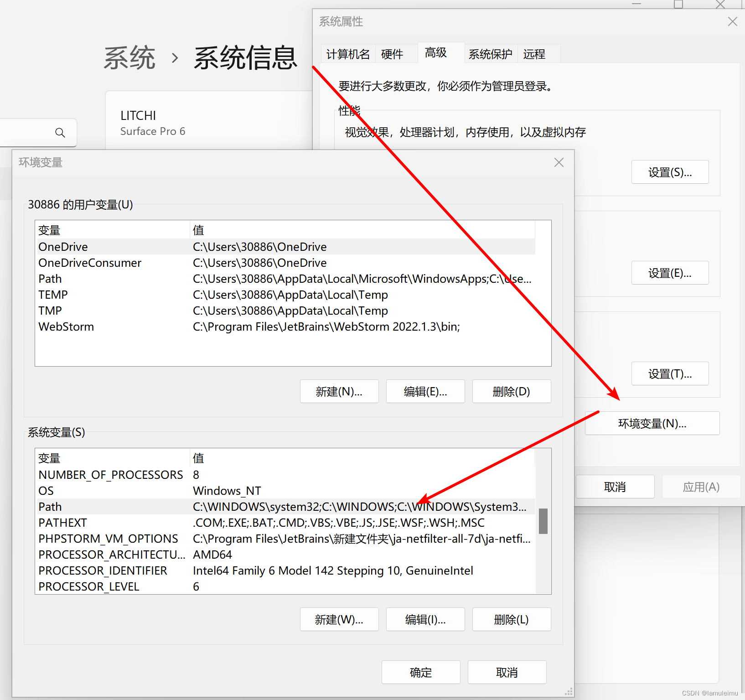
Task: Click the system variables scrollbar thumb
Action: [543, 521]
